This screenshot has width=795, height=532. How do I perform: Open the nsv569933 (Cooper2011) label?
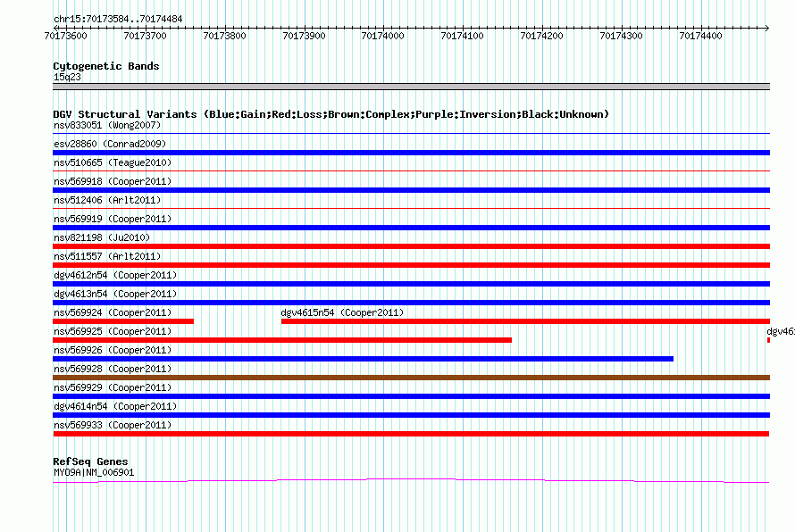(x=113, y=425)
